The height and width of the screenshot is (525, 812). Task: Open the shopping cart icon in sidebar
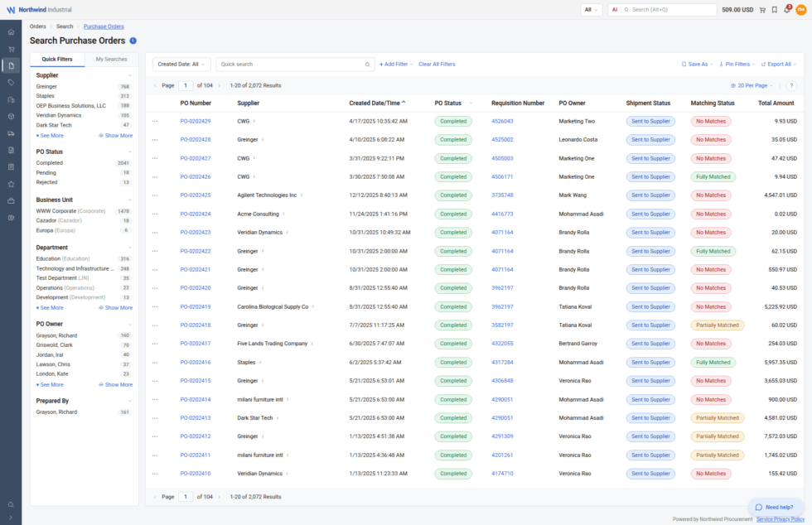(11, 49)
